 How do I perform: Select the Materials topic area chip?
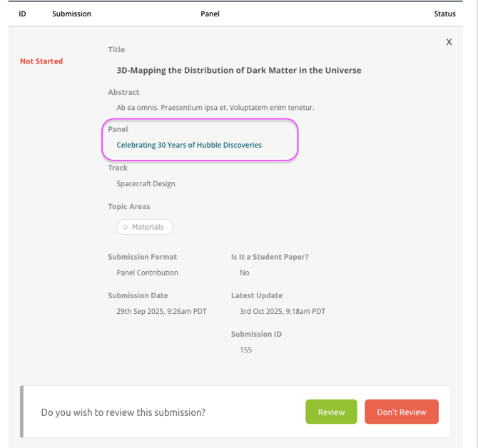point(145,227)
